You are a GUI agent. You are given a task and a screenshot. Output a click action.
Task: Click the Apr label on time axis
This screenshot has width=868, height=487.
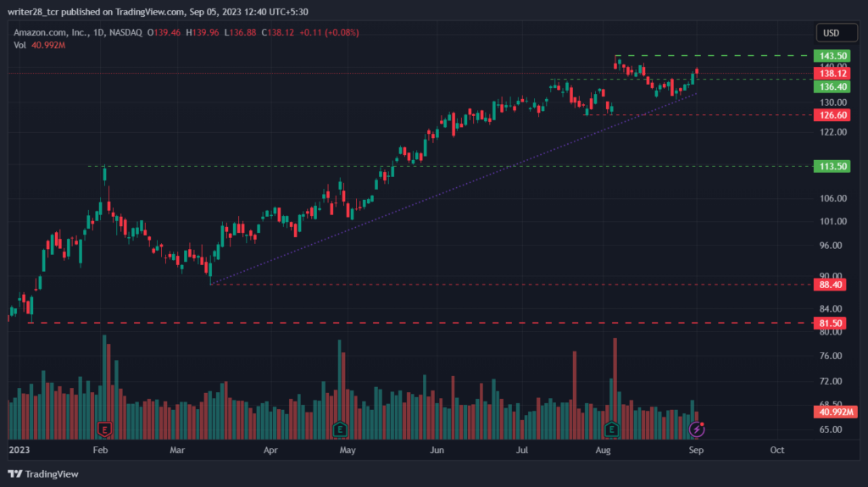270,450
